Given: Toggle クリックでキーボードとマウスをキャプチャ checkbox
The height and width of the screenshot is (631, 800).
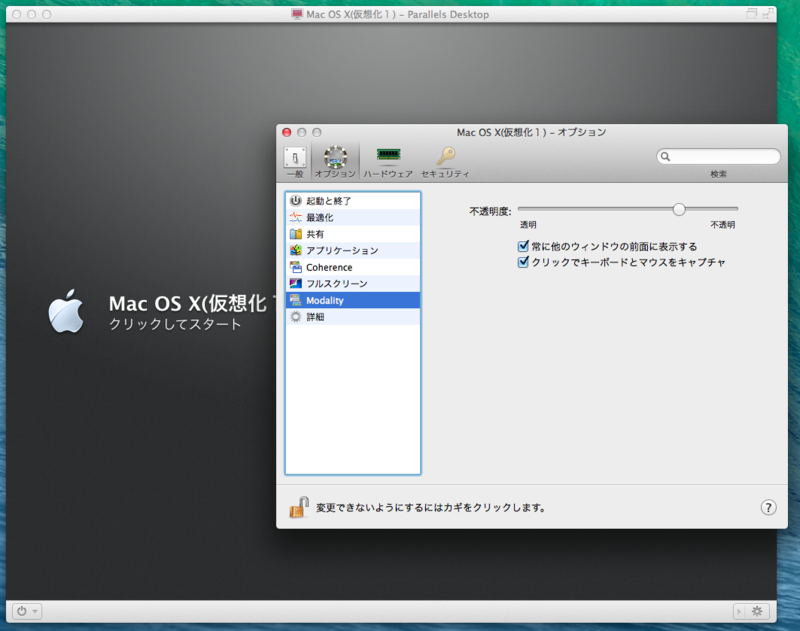Looking at the screenshot, I should click(523, 262).
